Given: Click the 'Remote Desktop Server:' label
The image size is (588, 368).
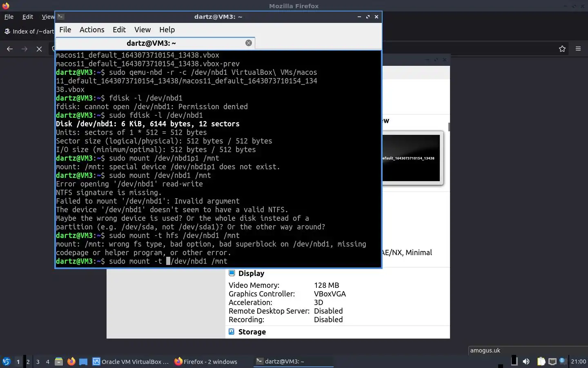Looking at the screenshot, I should [x=269, y=311].
